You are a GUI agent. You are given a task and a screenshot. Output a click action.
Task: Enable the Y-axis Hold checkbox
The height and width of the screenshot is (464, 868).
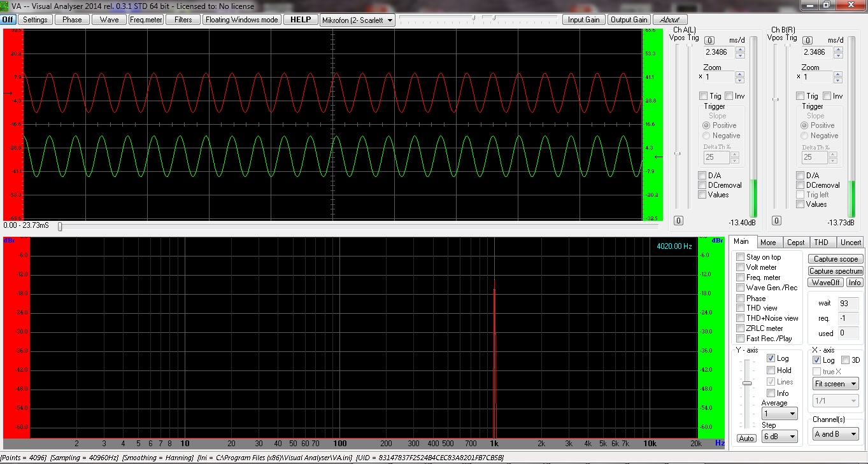point(771,370)
